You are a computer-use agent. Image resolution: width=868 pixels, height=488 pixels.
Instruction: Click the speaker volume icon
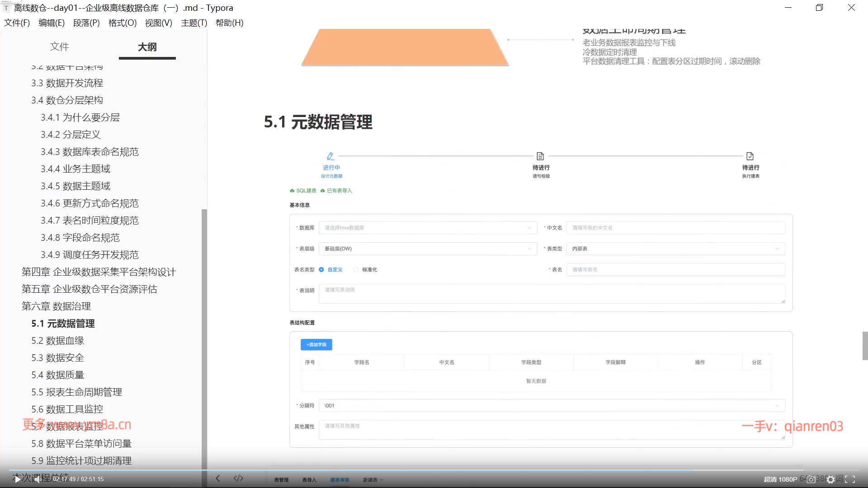pos(37,479)
